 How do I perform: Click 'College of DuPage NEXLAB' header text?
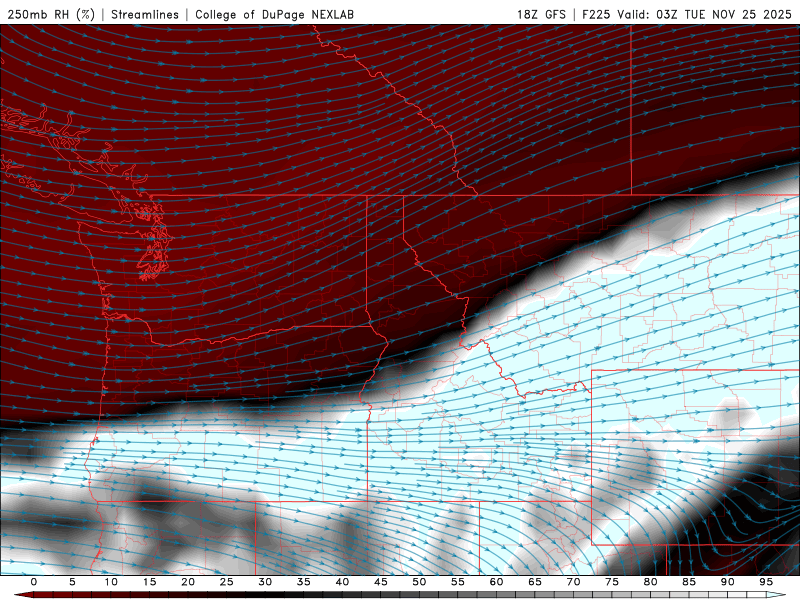[274, 14]
